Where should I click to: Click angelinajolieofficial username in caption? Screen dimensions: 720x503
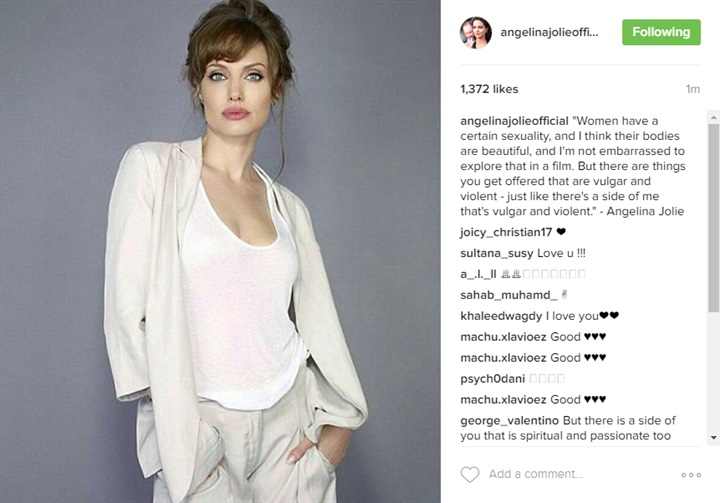[x=514, y=121]
